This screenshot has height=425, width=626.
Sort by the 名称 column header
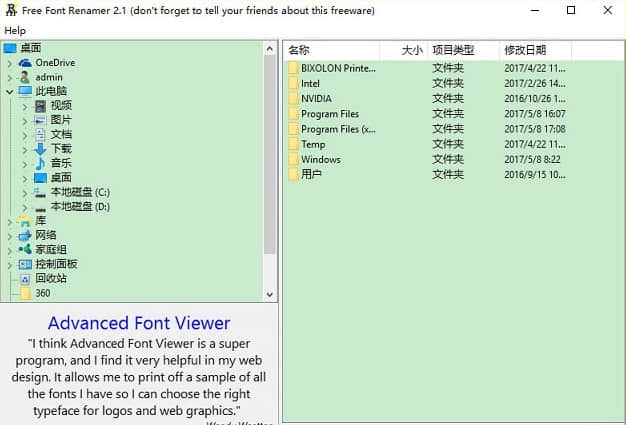click(299, 50)
